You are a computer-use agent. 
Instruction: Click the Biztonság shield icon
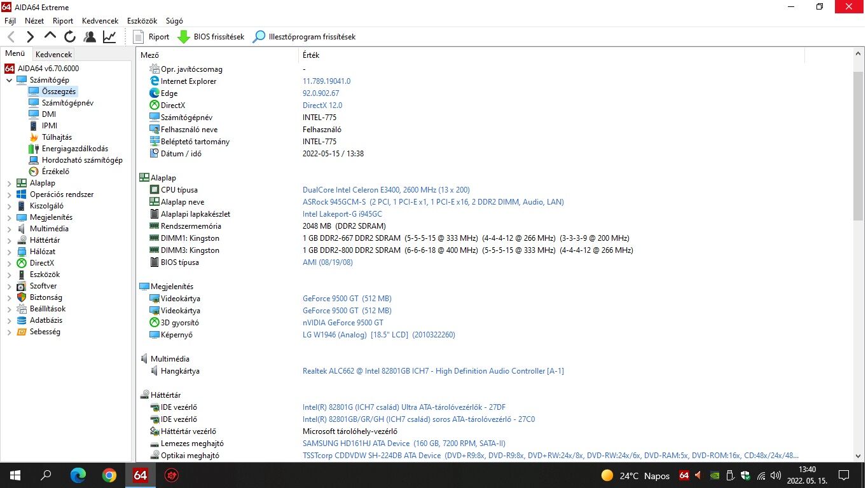pyautogui.click(x=22, y=297)
